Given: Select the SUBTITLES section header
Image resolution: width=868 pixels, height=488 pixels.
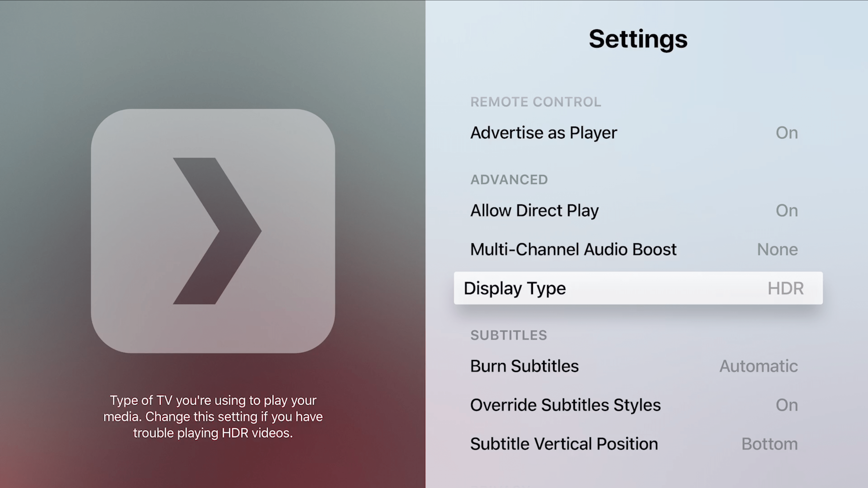Looking at the screenshot, I should pos(508,335).
